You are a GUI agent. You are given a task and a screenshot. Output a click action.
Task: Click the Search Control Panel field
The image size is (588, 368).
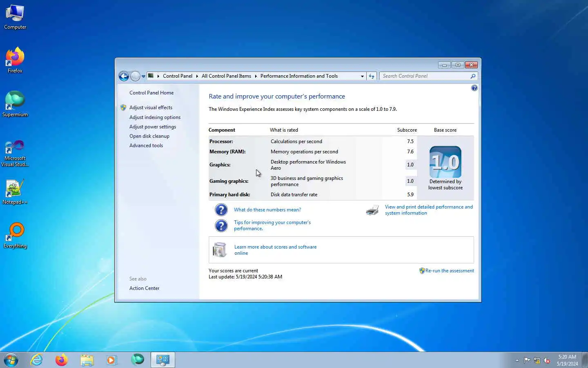(424, 76)
